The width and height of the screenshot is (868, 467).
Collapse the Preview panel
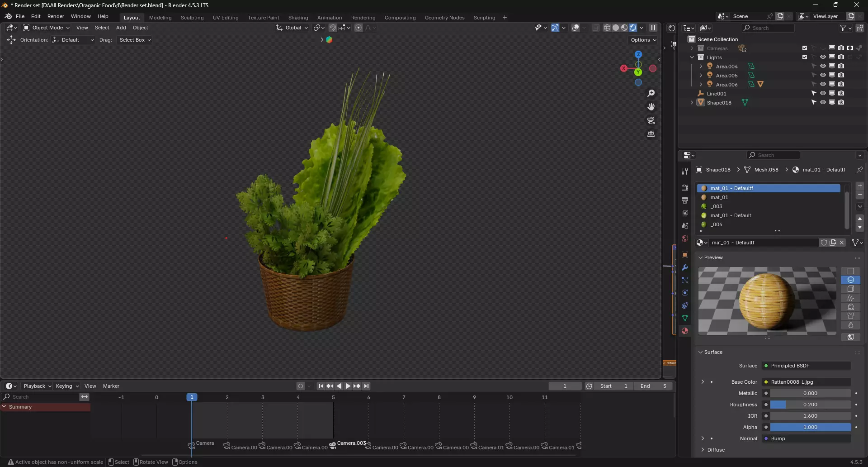pos(700,257)
